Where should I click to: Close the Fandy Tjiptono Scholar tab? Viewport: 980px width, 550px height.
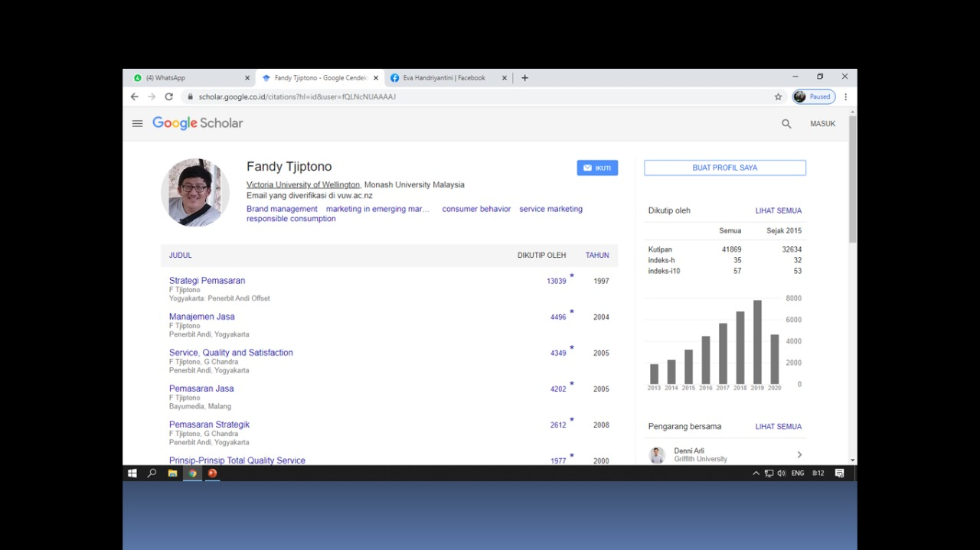(x=376, y=78)
